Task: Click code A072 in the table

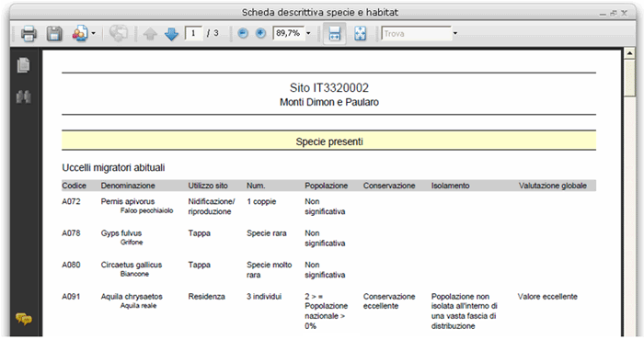Action: (x=71, y=202)
